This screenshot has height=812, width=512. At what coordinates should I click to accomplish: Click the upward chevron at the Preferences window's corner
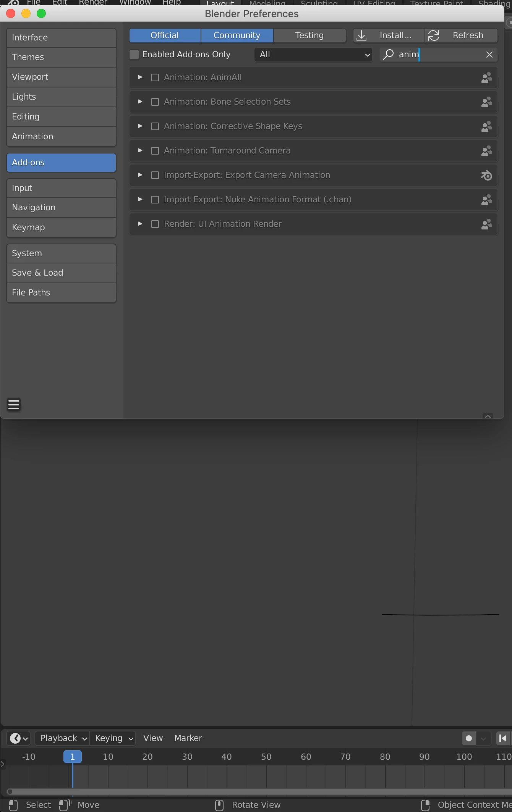[488, 416]
